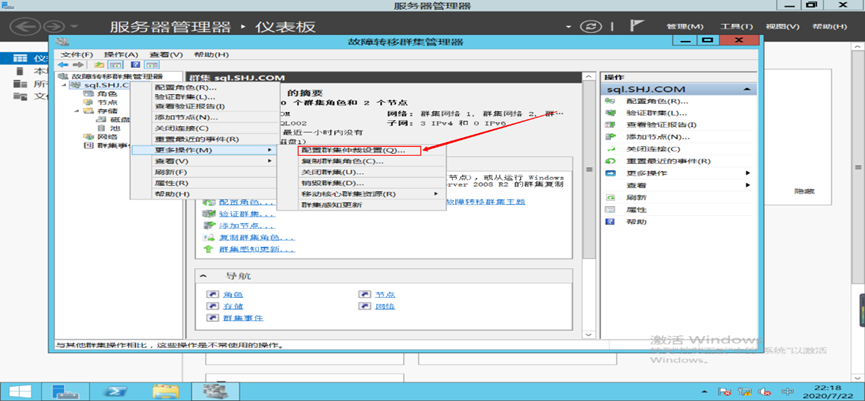
Task: Click 验证群集(L) in the 操作 pane
Action: (656, 113)
